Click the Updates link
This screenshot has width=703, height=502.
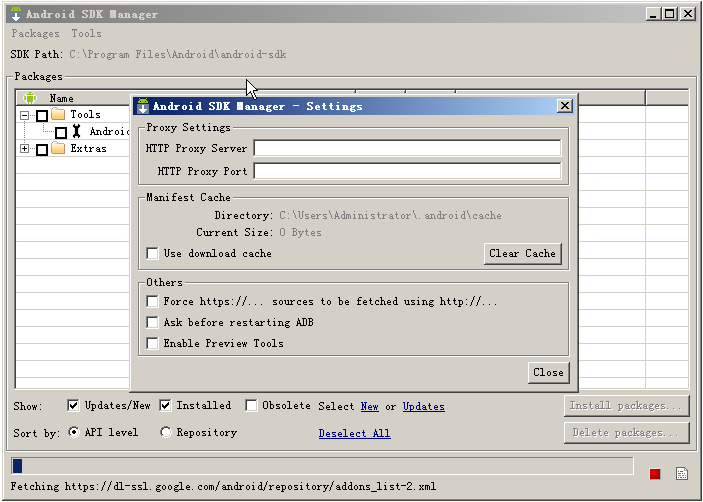pyautogui.click(x=424, y=407)
